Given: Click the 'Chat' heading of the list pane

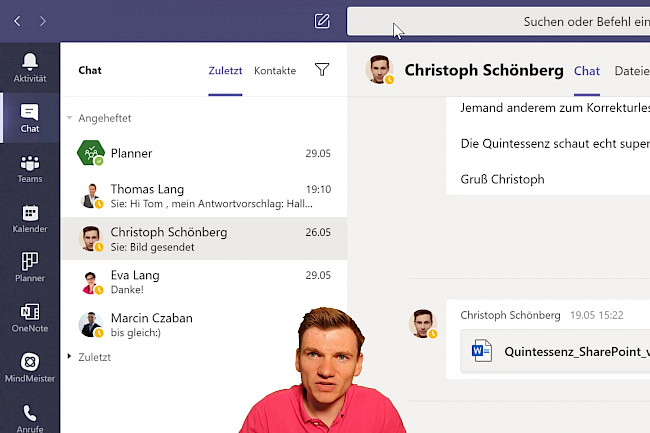Looking at the screenshot, I should (x=90, y=70).
